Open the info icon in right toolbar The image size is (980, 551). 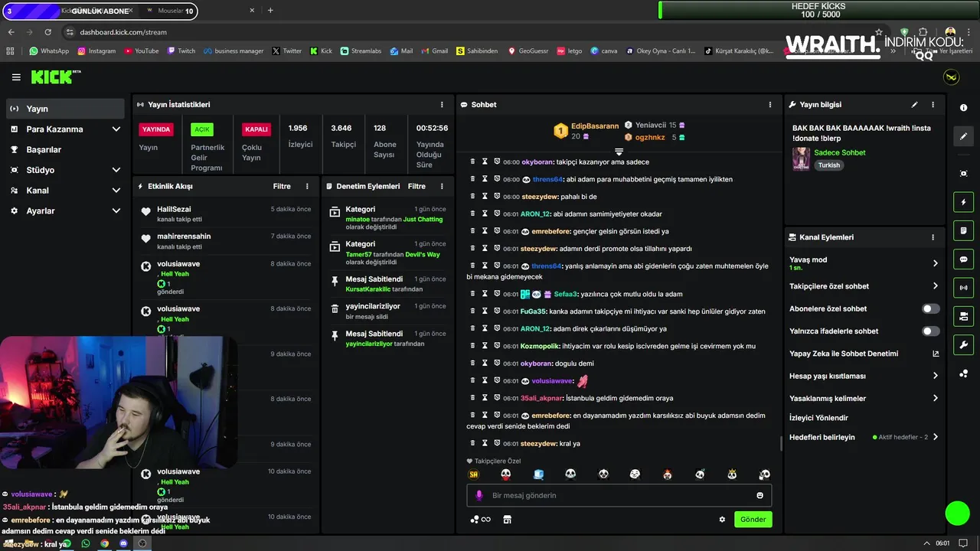(963, 108)
